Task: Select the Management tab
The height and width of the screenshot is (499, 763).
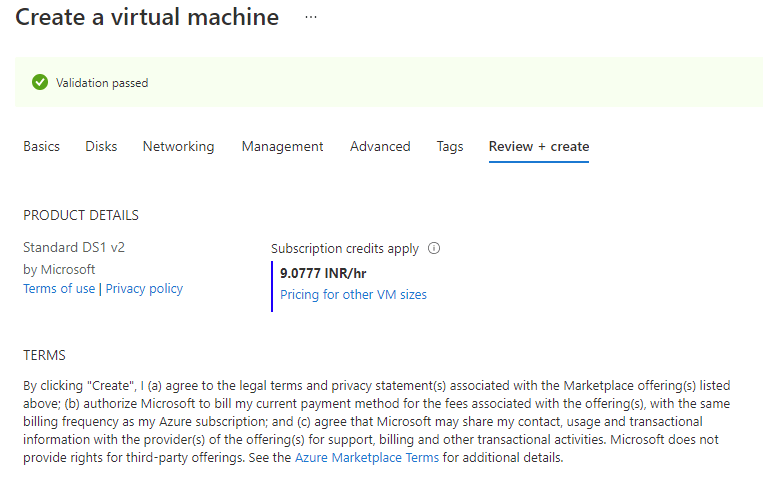Action: click(x=282, y=147)
